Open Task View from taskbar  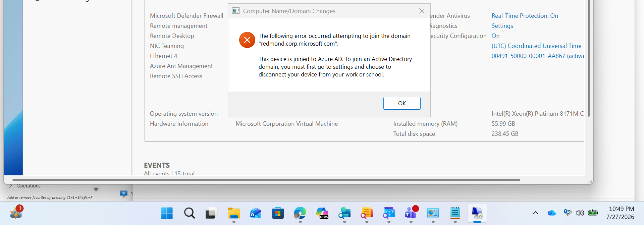coord(211,213)
